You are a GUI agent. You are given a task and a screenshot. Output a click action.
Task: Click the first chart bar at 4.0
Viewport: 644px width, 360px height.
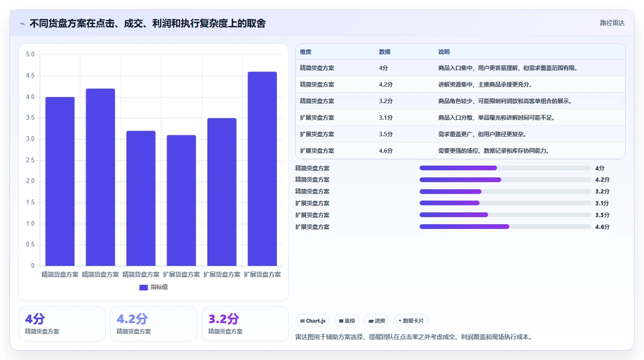(x=60, y=182)
